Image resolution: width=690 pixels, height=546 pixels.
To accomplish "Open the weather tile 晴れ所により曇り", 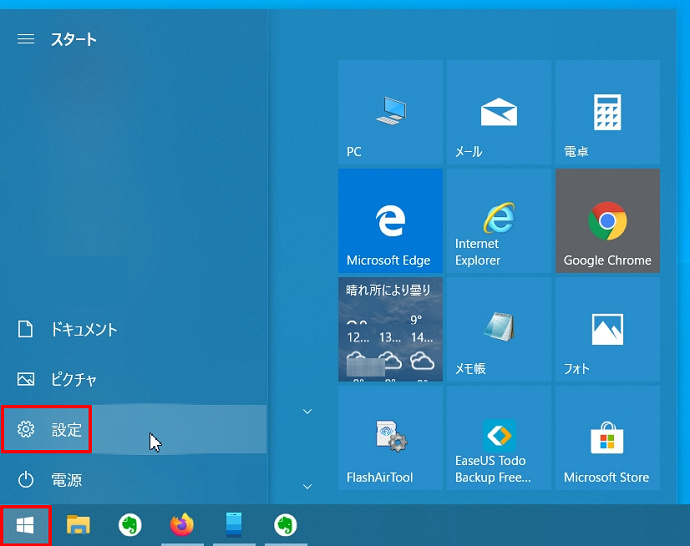I will coord(390,329).
